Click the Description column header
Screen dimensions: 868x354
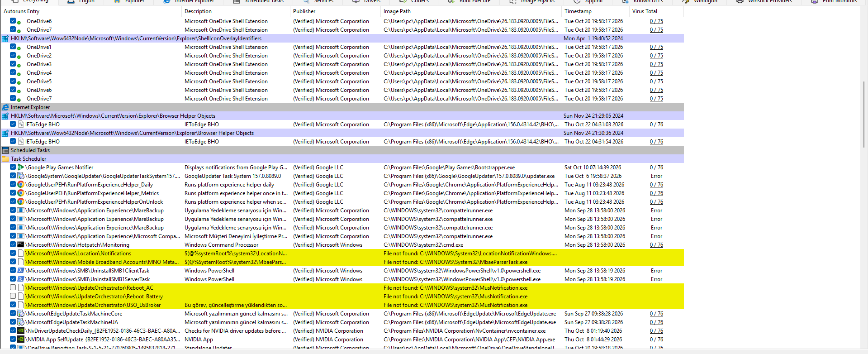click(236, 11)
